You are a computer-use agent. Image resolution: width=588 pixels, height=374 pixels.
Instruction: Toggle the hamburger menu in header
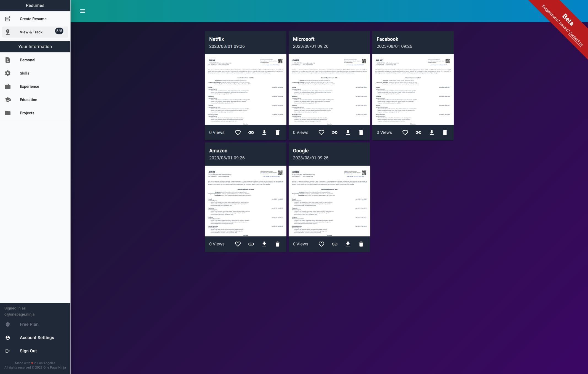click(x=82, y=11)
